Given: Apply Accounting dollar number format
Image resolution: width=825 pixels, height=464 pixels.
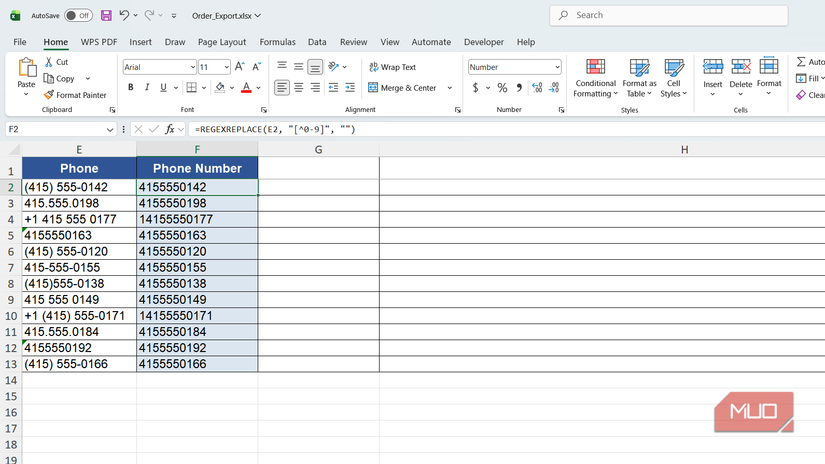Looking at the screenshot, I should [476, 88].
